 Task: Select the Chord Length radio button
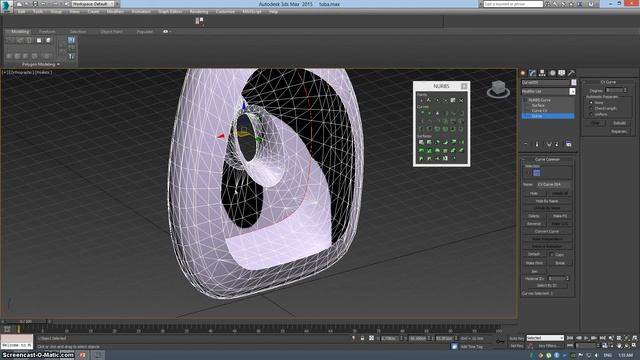tap(591, 109)
